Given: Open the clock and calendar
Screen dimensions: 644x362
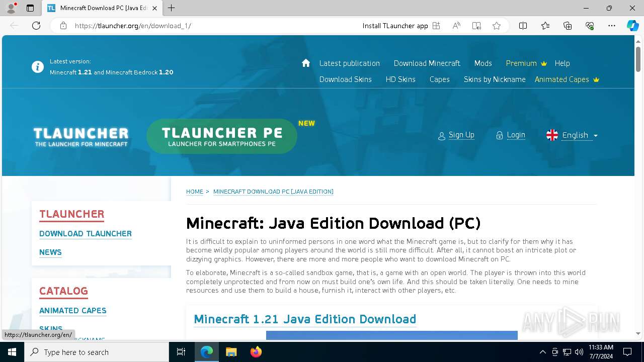Looking at the screenshot, I should click(x=601, y=352).
